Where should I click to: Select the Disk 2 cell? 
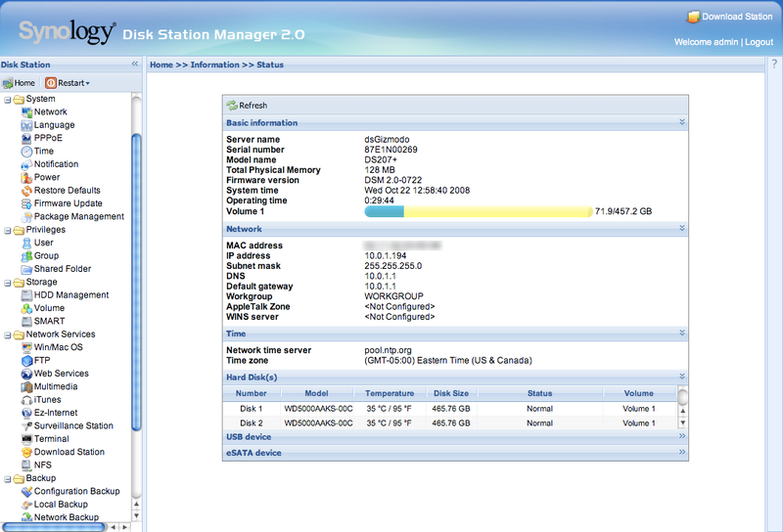(252, 423)
